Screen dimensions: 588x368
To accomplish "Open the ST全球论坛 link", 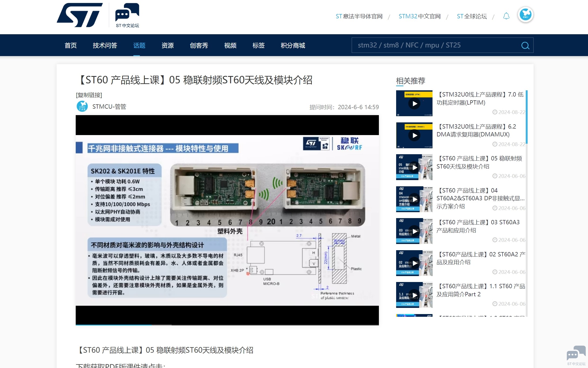I will 472,16.
